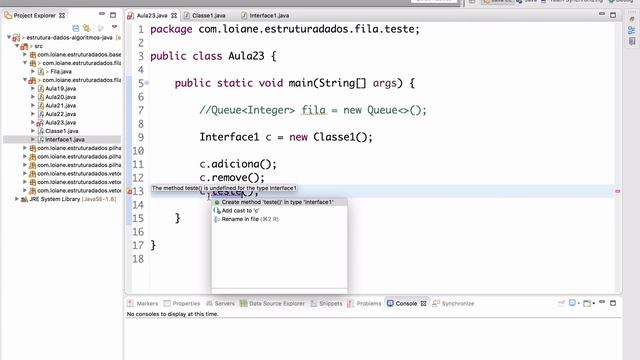Collapse the estrutura-dados-algoritmos-java project
The height and width of the screenshot is (360, 640).
click(9, 37)
